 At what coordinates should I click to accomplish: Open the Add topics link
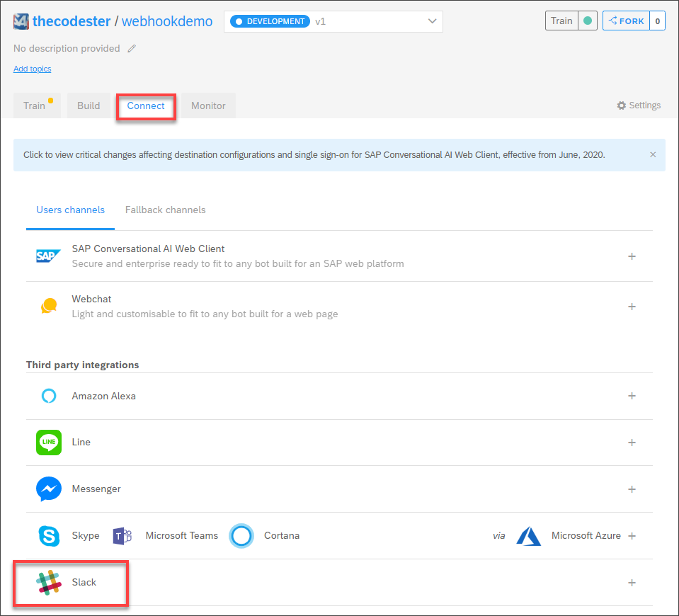point(33,69)
